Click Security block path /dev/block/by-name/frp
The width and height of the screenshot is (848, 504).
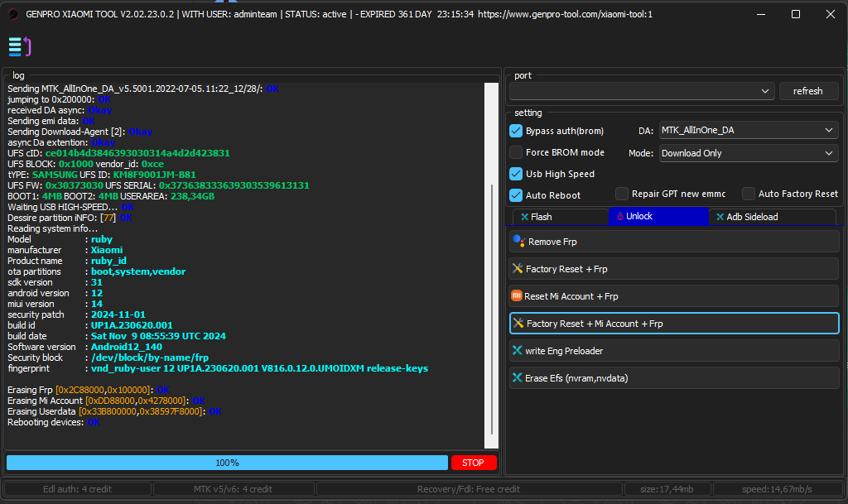(150, 358)
